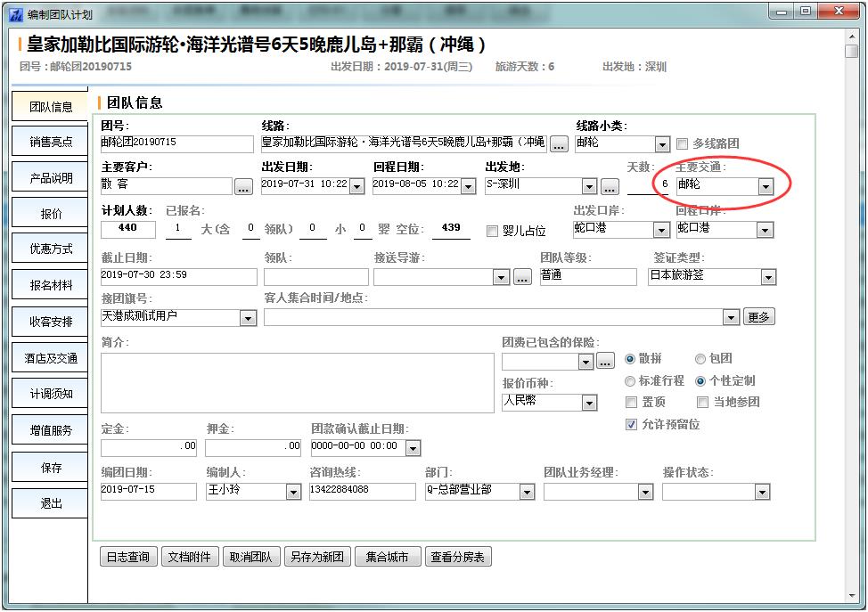Expand the 报价币种 currency dropdown
The height and width of the screenshot is (612, 868).
tap(589, 404)
